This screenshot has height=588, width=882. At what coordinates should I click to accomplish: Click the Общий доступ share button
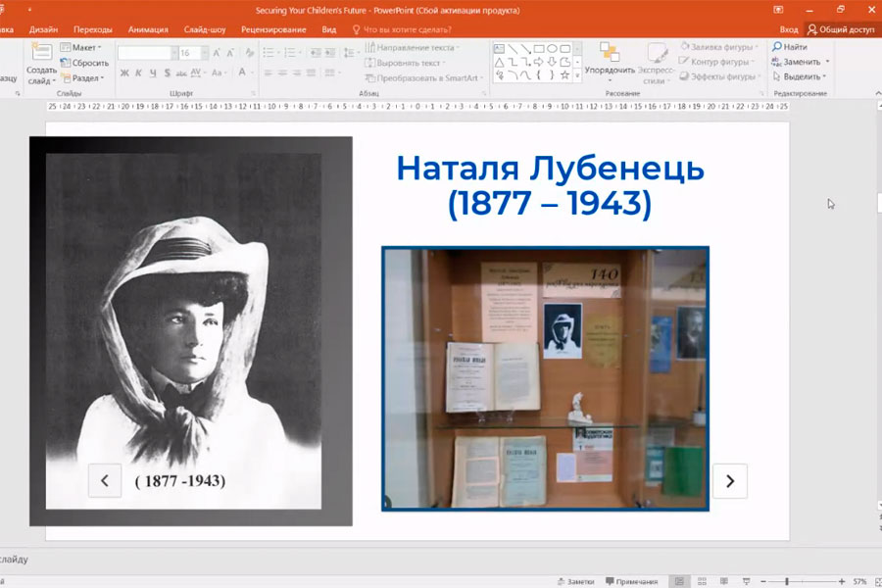click(x=841, y=29)
